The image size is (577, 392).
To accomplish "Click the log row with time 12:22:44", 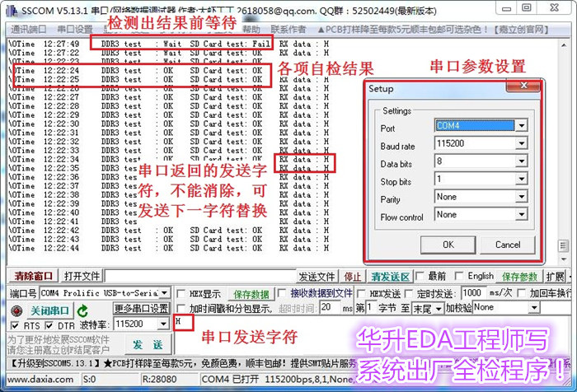I will (x=169, y=248).
